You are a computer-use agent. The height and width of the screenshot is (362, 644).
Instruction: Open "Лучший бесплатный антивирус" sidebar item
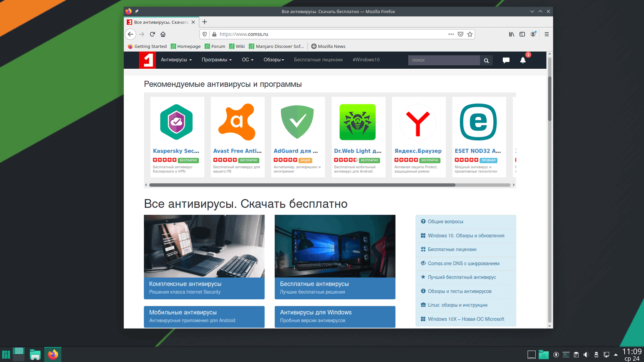[466, 277]
